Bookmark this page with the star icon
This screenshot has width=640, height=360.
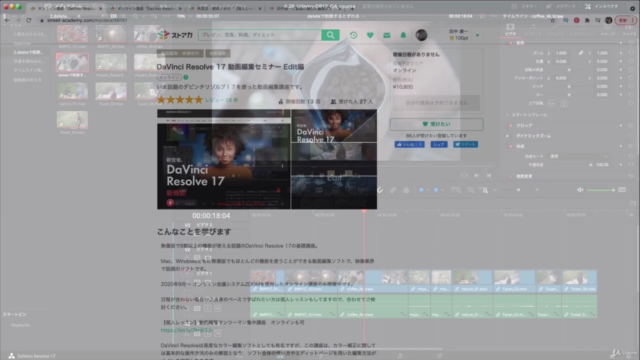(x=553, y=20)
